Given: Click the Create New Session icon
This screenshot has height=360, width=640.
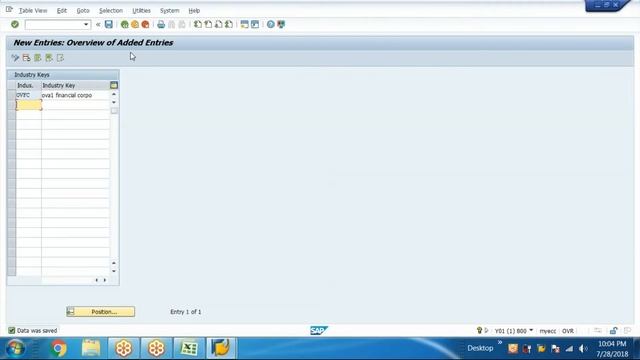Looking at the screenshot, I should 244,24.
